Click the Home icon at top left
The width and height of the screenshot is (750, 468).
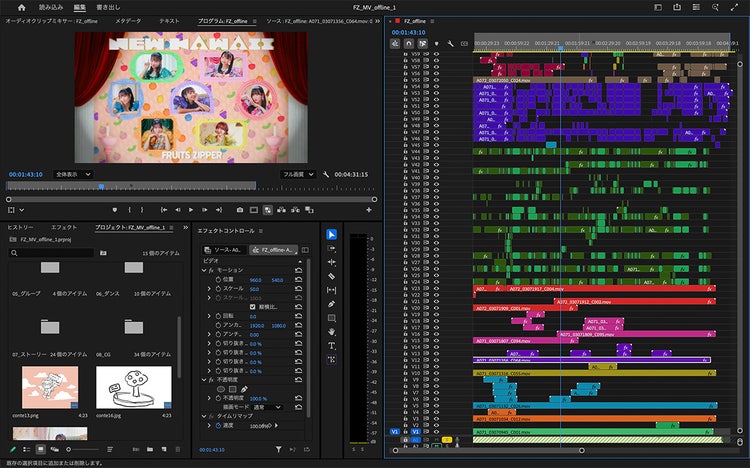click(21, 7)
